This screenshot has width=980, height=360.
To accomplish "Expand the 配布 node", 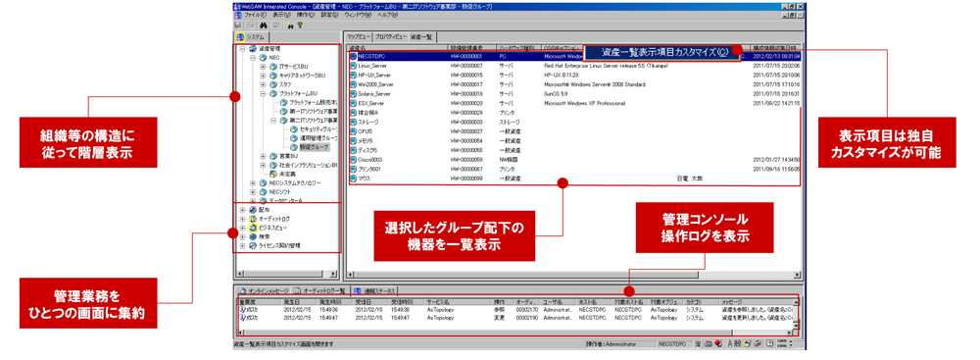I will [242, 210].
